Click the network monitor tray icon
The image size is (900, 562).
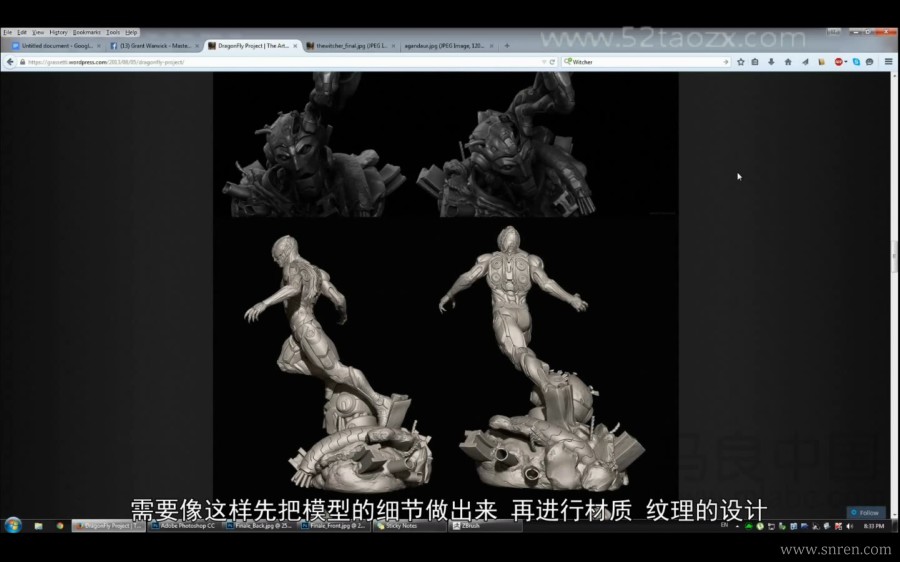771,526
